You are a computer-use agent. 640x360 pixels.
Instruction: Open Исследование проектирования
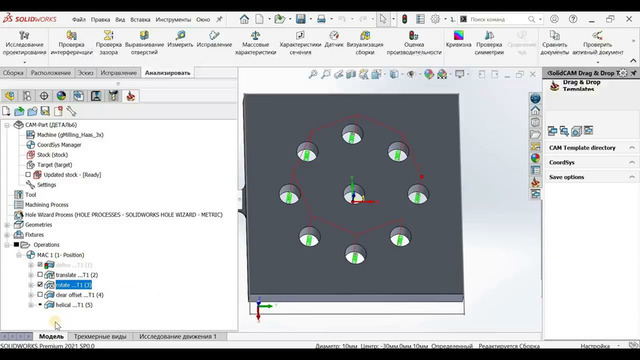click(x=24, y=42)
